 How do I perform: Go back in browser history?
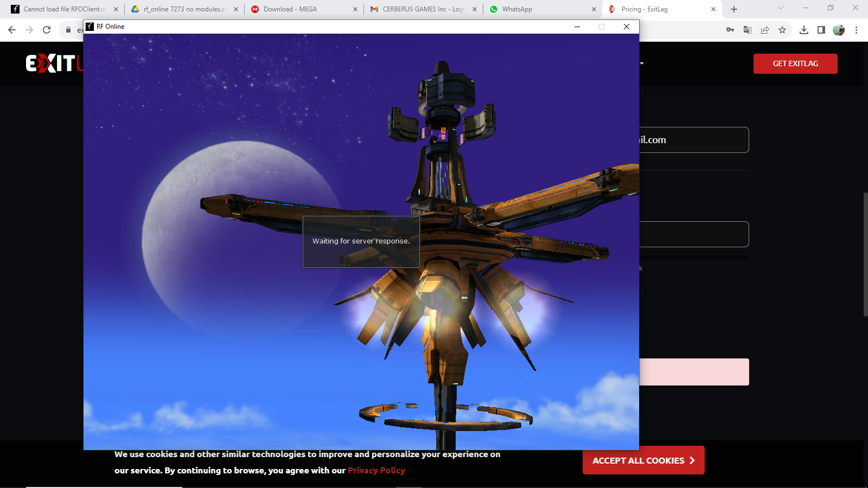(12, 30)
